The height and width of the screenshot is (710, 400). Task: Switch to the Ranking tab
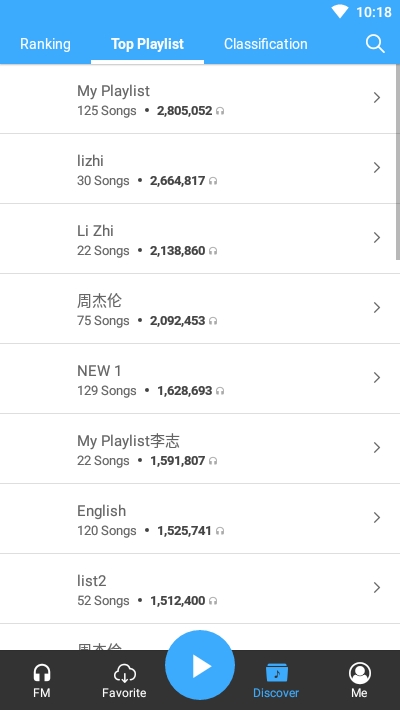coord(45,44)
